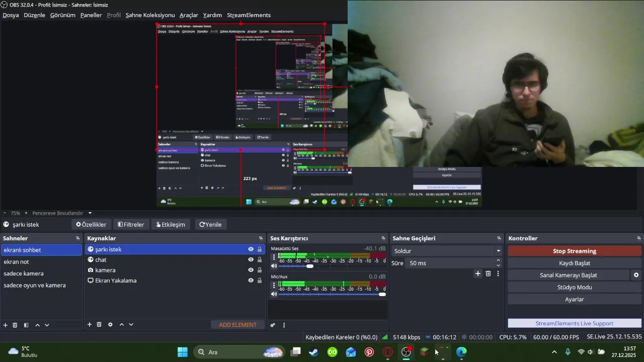Add a new scene with plus icon

point(6,325)
